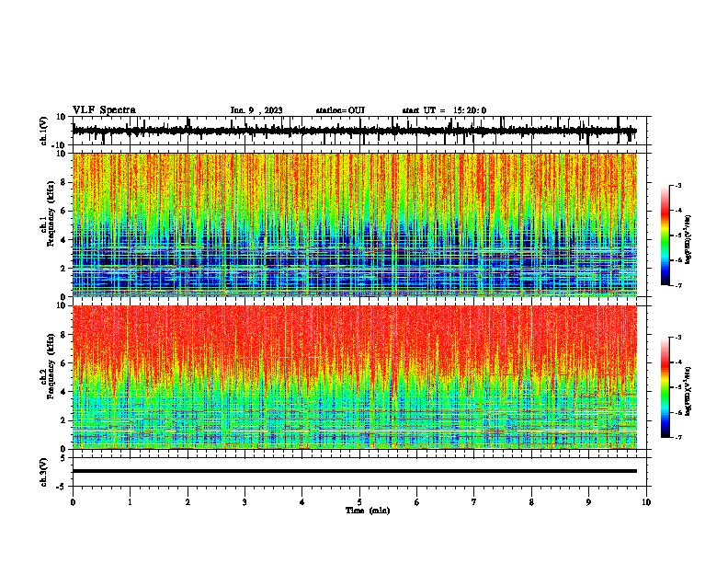Select the "start UT = 15:20: 0" text

444,110
